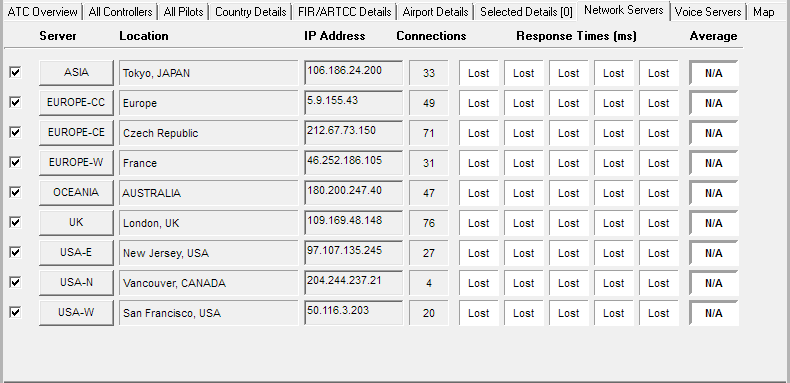Select the USA-E server button
The width and height of the screenshot is (790, 383).
[x=76, y=253]
